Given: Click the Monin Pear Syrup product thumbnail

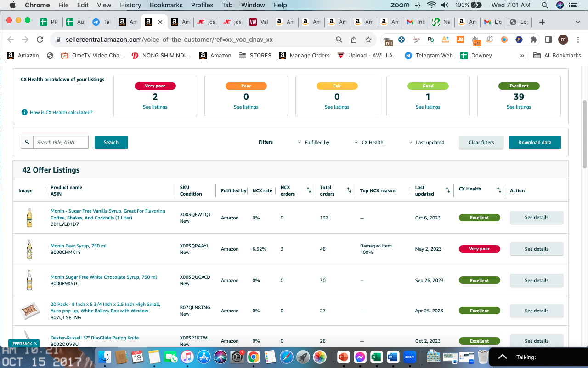Looking at the screenshot, I should coord(29,249).
